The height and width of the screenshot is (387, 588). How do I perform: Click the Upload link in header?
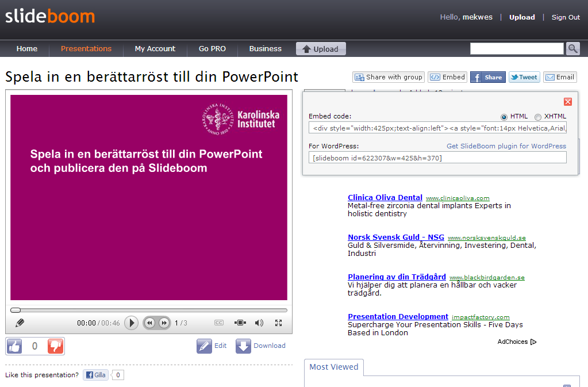coord(522,17)
